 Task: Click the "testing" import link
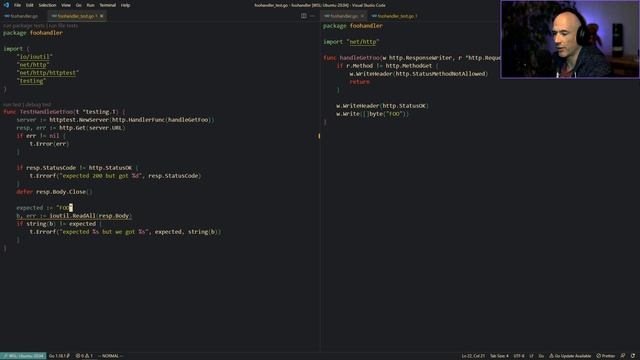click(x=31, y=81)
